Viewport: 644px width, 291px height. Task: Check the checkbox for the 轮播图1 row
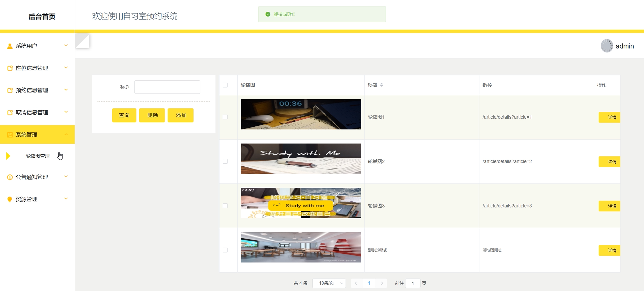(225, 117)
